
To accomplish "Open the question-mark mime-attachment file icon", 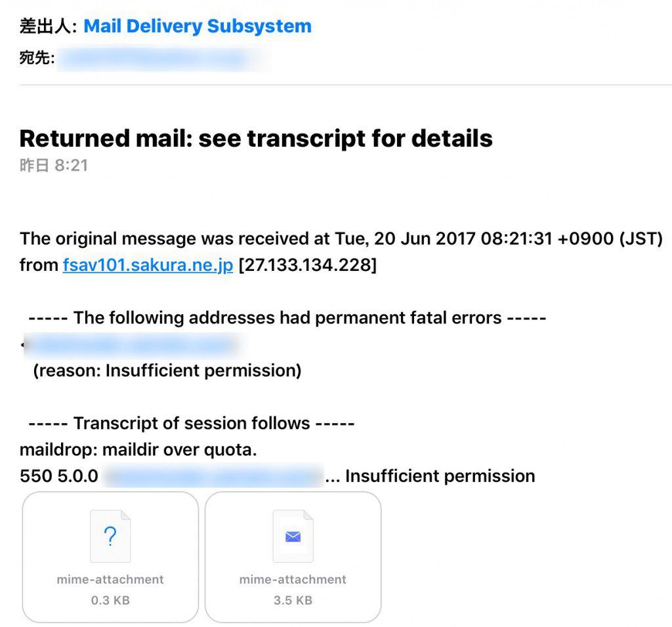I will 110,536.
